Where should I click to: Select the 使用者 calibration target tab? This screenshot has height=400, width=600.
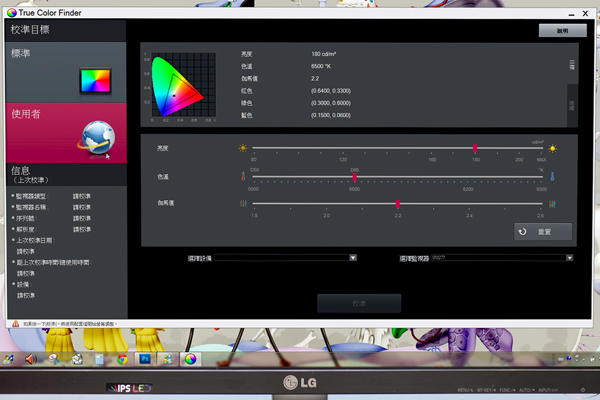tap(66, 133)
